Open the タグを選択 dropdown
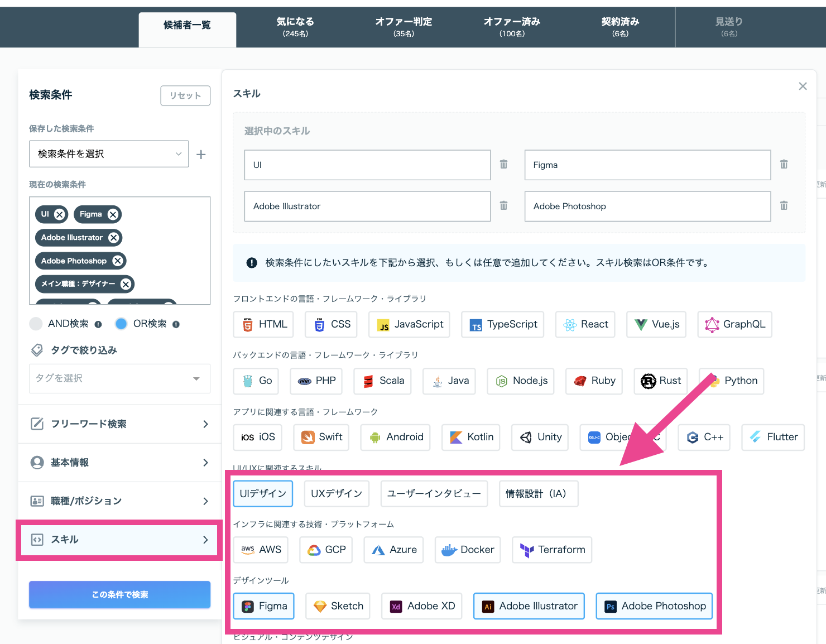This screenshot has height=644, width=826. [x=119, y=378]
